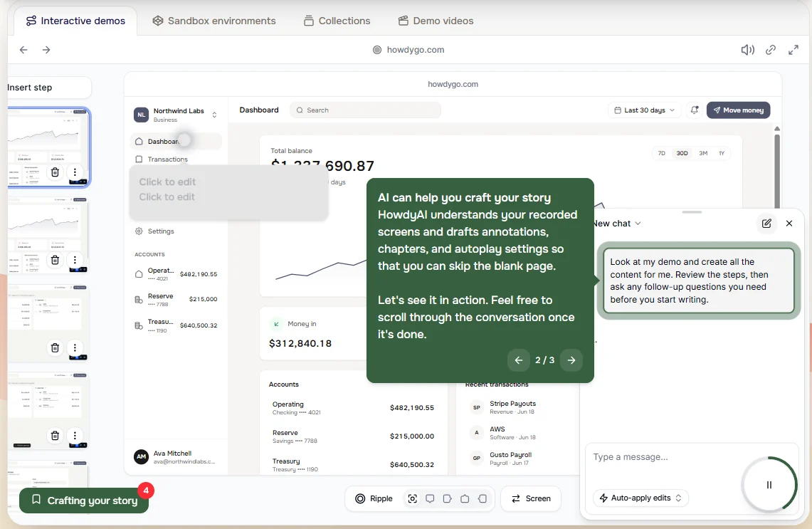
Task: Toggle the sound speaker icon
Action: click(747, 50)
